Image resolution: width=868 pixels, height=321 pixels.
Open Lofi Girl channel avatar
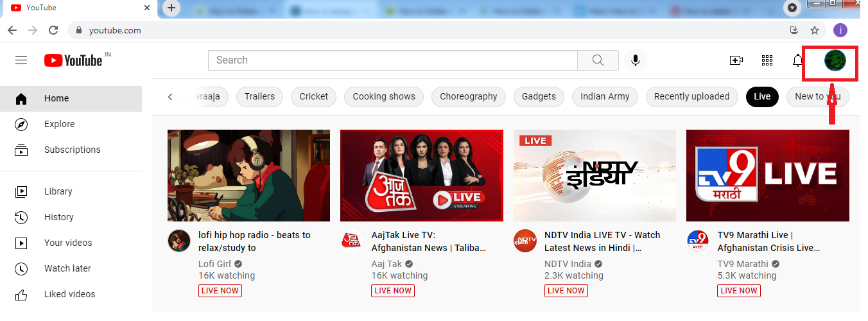(x=179, y=241)
